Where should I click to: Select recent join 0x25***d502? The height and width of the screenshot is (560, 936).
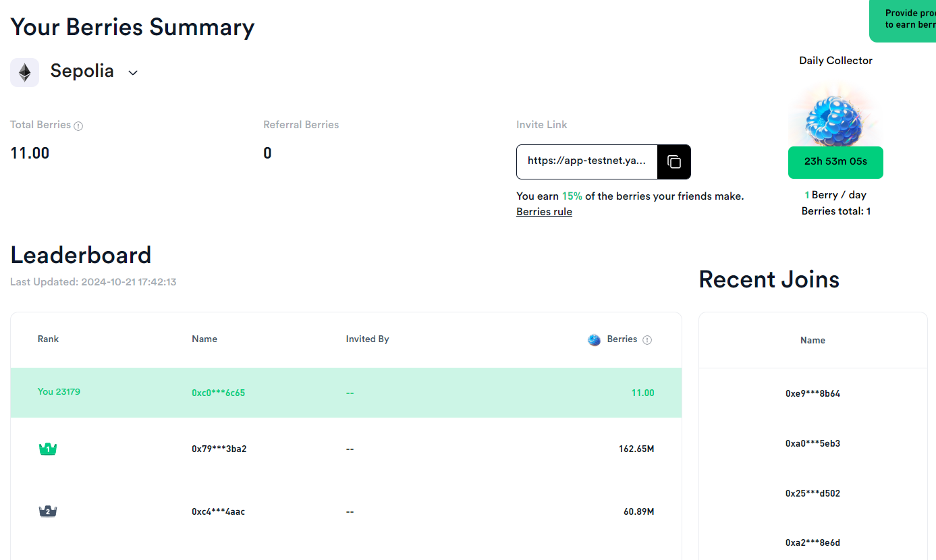tap(813, 493)
